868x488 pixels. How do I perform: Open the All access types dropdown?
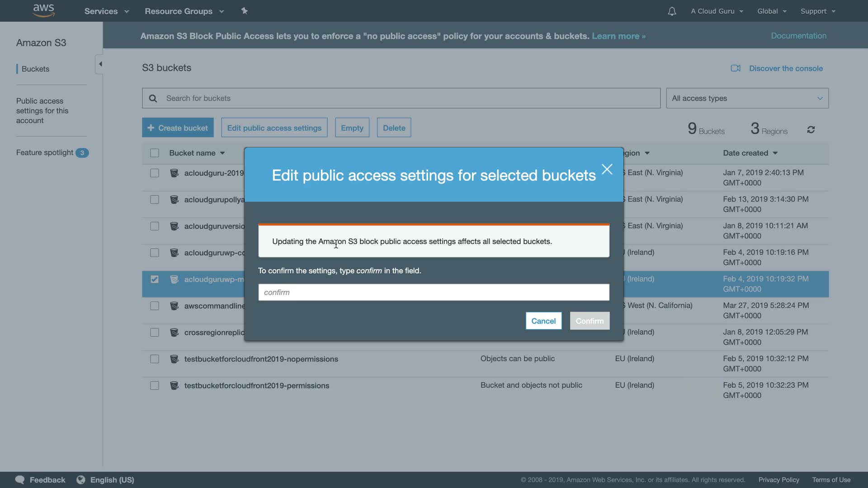tap(747, 99)
